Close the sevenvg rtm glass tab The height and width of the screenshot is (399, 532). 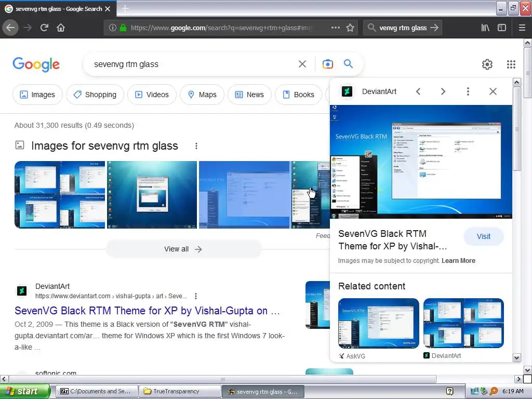pos(108,9)
